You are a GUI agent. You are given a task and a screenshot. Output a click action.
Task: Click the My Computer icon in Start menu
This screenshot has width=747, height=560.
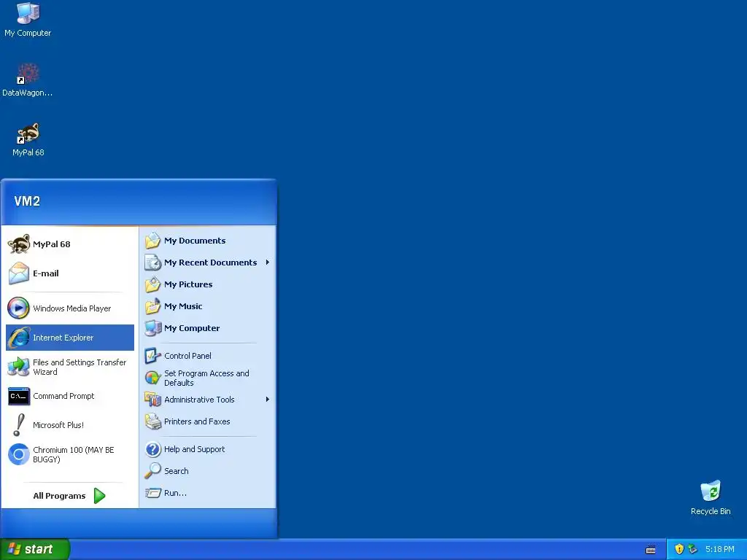152,328
